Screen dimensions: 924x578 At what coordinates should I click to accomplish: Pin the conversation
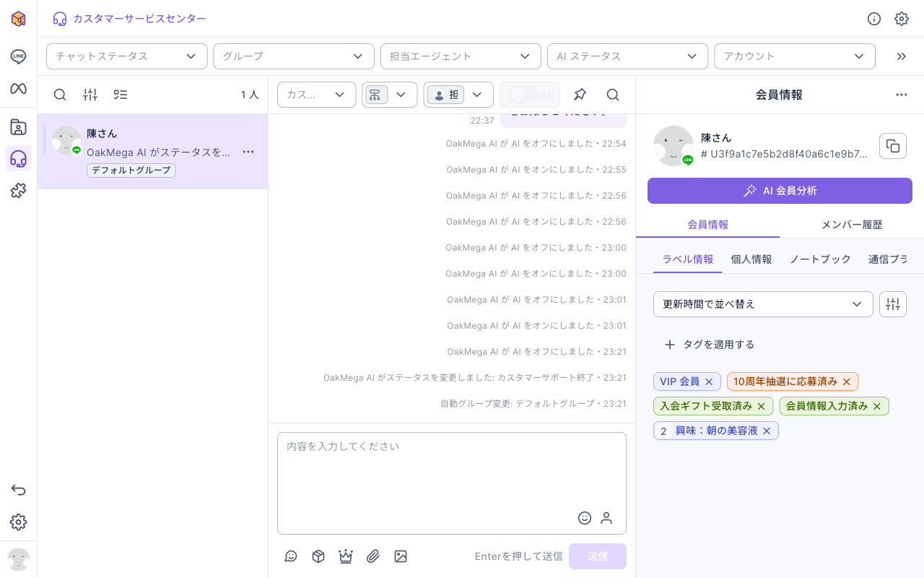[x=580, y=95]
